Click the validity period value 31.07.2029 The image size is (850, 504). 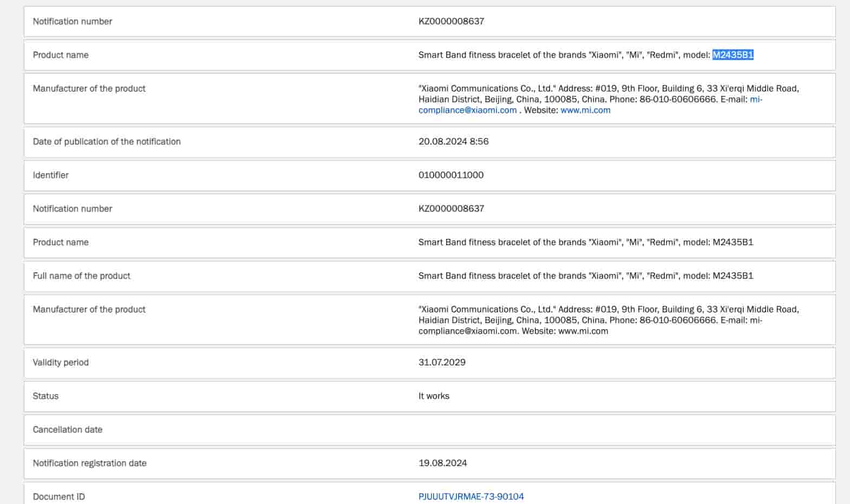(x=442, y=362)
